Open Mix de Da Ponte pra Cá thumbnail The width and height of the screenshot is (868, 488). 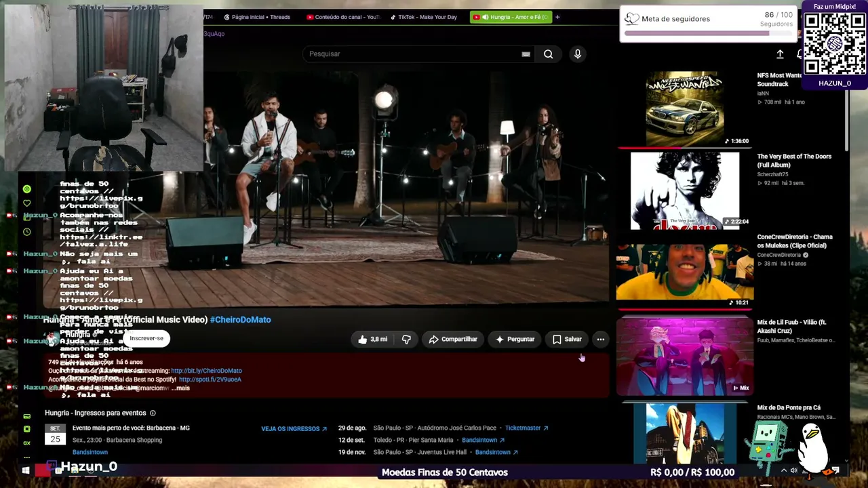685,434
